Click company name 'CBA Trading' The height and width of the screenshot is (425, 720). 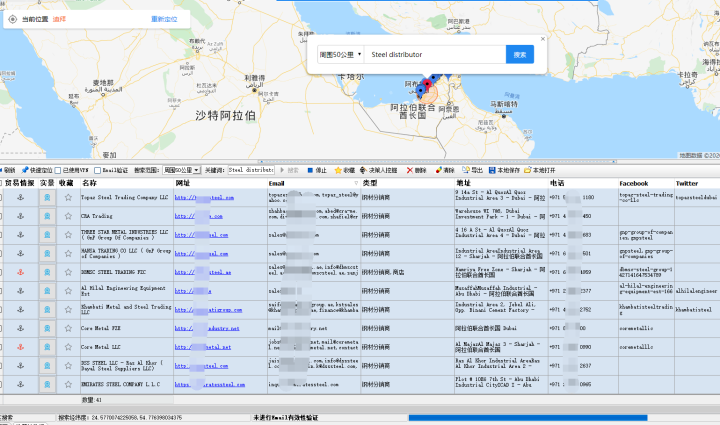tap(96, 216)
